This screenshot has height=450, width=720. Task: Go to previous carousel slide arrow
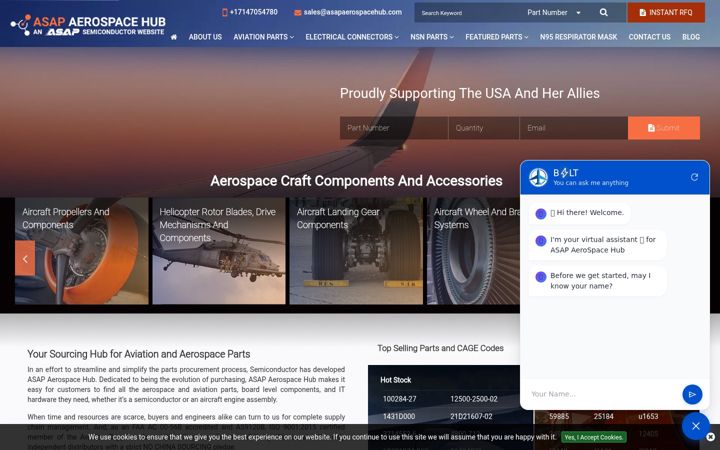coord(25,259)
